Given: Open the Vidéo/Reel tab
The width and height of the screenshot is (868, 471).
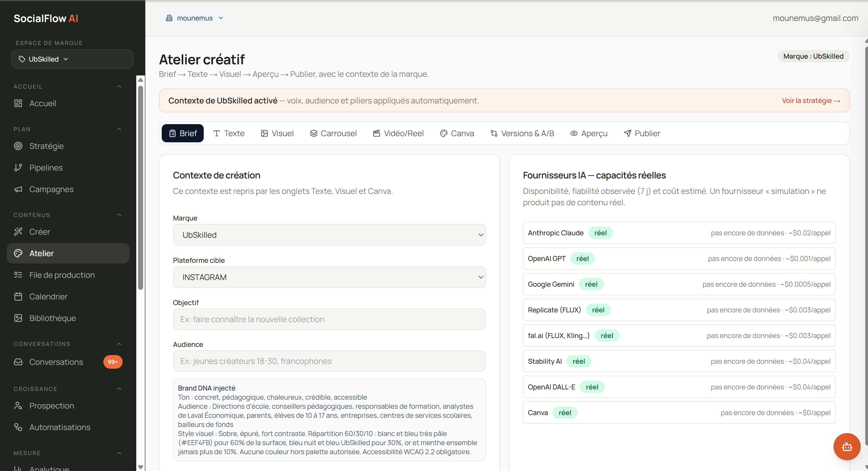Looking at the screenshot, I should pos(398,133).
